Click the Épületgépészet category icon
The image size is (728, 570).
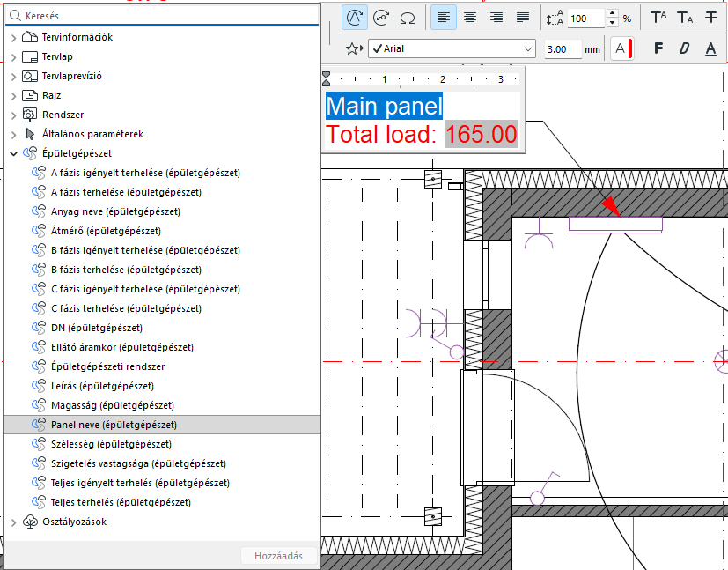(x=30, y=153)
